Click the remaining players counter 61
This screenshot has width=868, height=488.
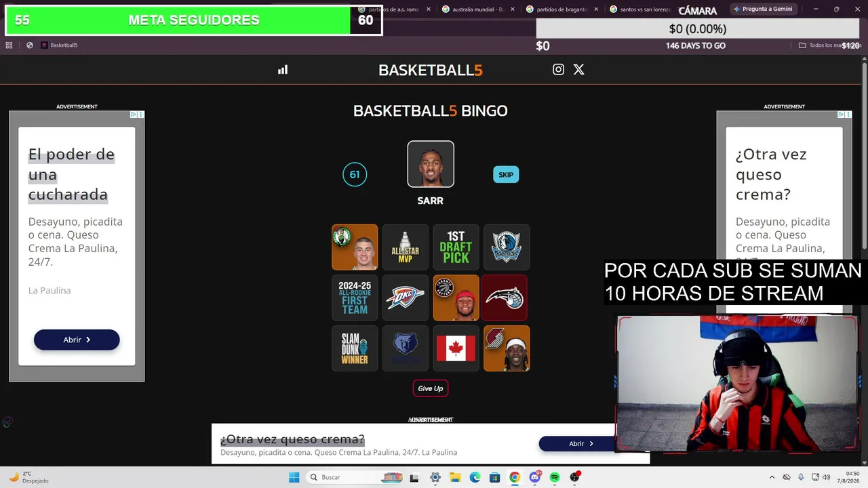click(355, 175)
